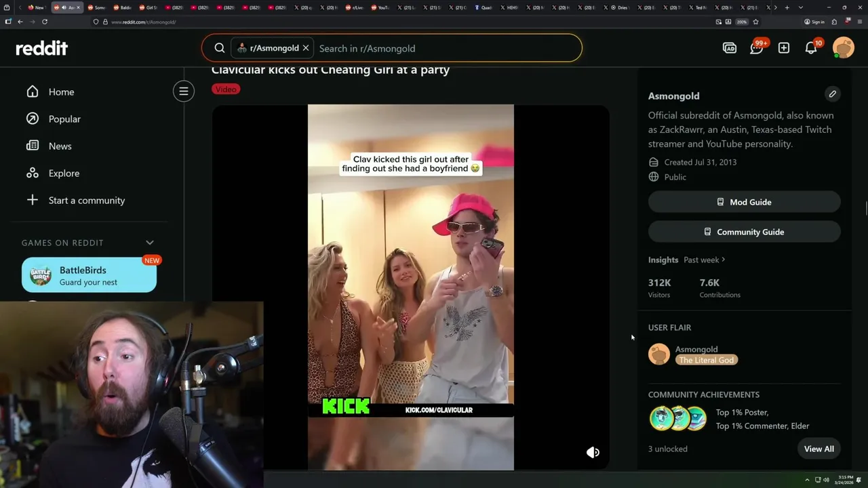Click the community achievements badges
This screenshot has height=488, width=868.
click(677, 419)
